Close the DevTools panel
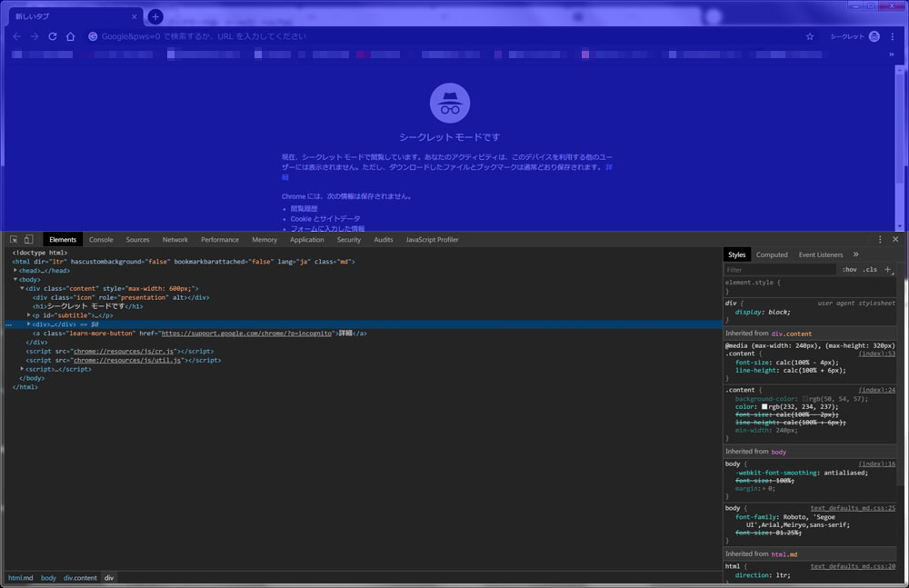Screen dimensions: 909x588 (x=895, y=240)
